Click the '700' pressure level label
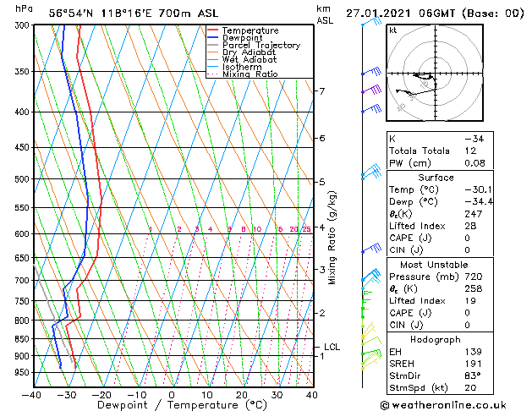 coord(24,281)
